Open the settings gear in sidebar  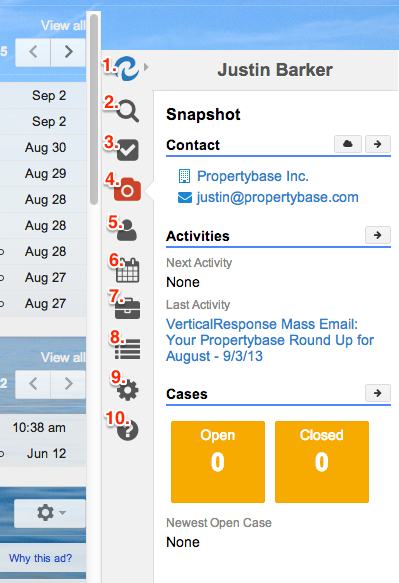click(x=128, y=390)
